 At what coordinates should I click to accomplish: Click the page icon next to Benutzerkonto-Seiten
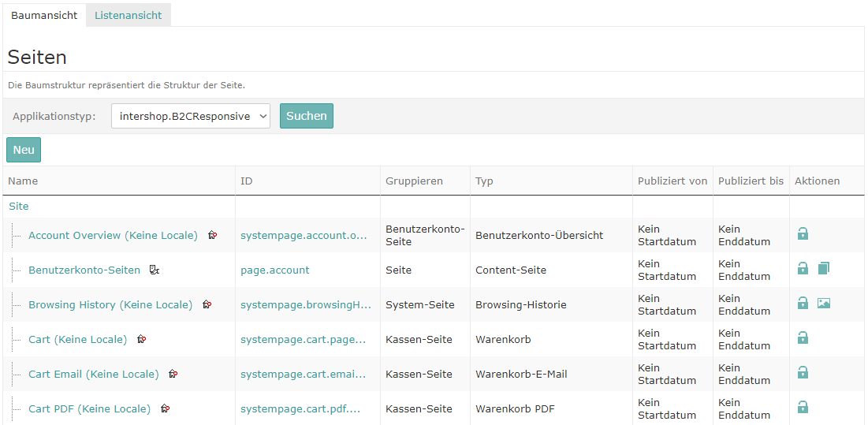click(155, 270)
